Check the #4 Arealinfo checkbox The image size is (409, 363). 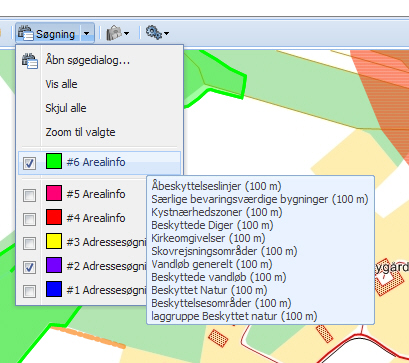29,219
